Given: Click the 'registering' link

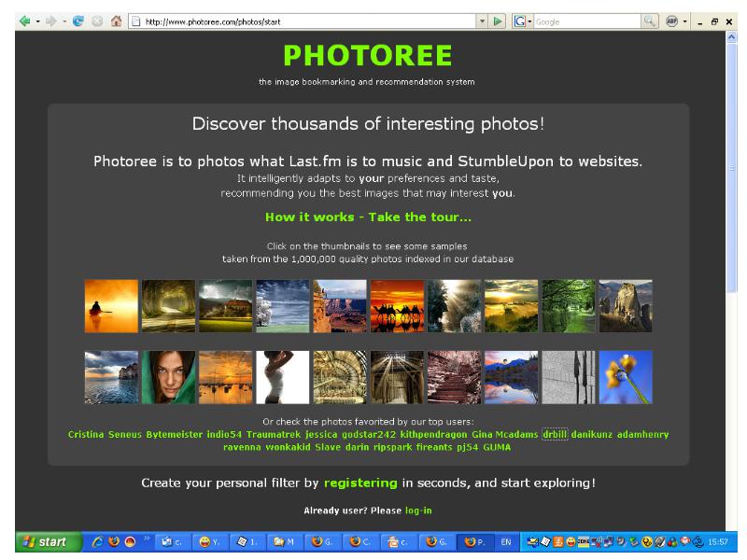Looking at the screenshot, I should pos(360,483).
